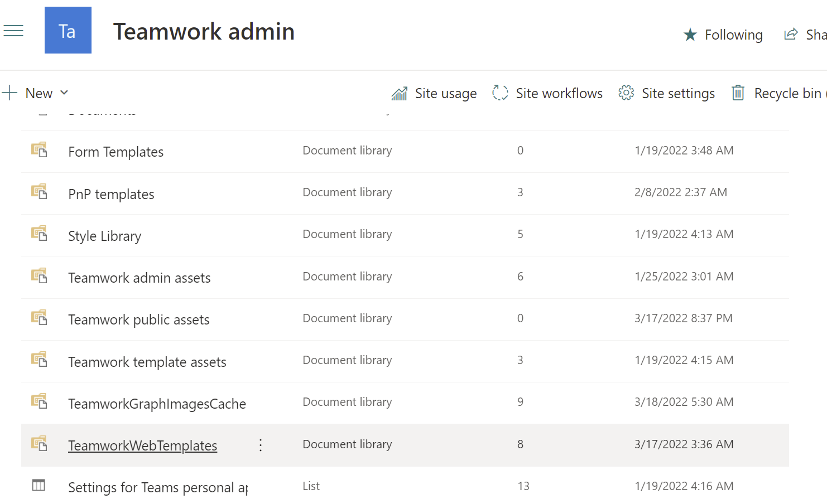Open Teamwork admin assets library
The height and width of the screenshot is (504, 827).
click(140, 278)
